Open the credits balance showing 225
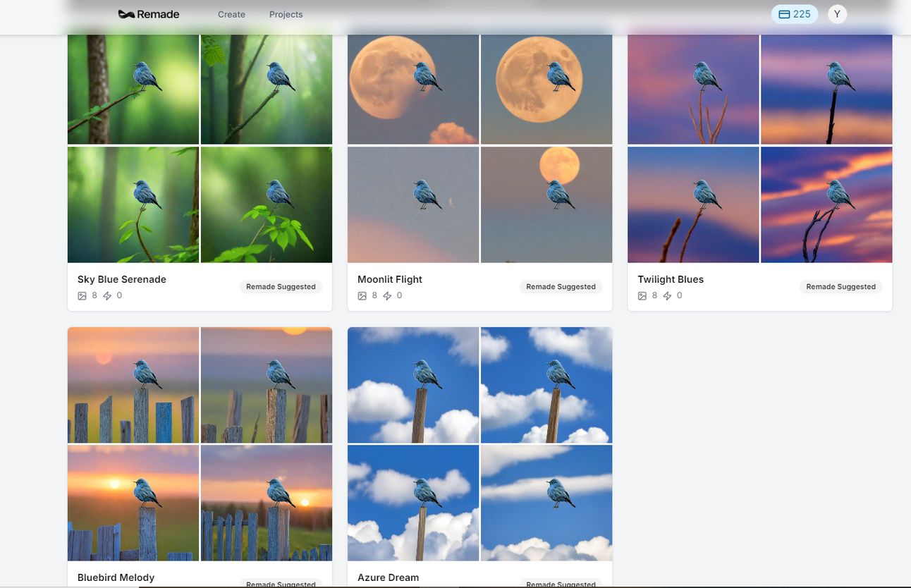 click(x=795, y=14)
